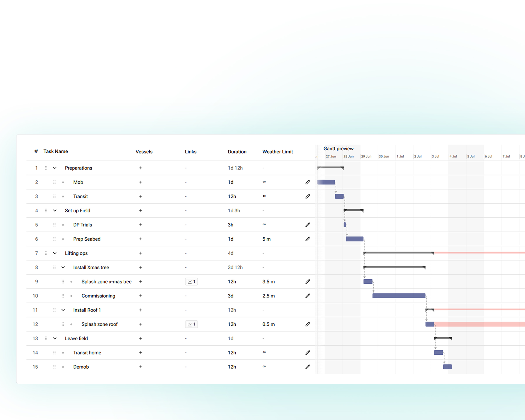Click the 0.5 m weather limit value
525x420 pixels.
[269, 324]
